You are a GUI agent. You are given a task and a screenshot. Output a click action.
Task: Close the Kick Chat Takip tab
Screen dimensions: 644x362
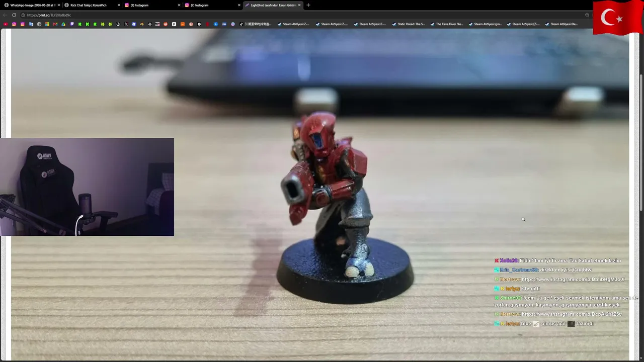tap(119, 5)
